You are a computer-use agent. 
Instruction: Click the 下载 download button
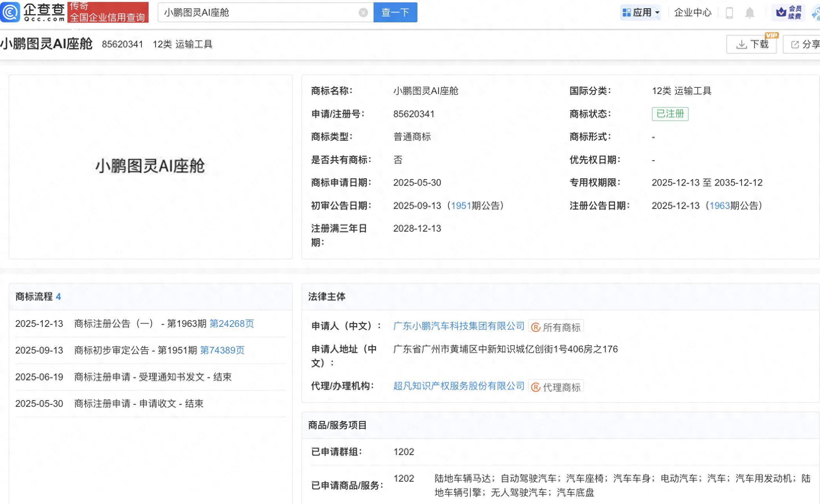[x=751, y=44]
